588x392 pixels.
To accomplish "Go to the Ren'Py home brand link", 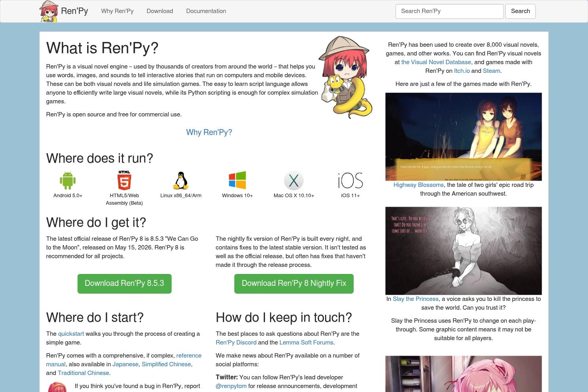I will [x=74, y=11].
